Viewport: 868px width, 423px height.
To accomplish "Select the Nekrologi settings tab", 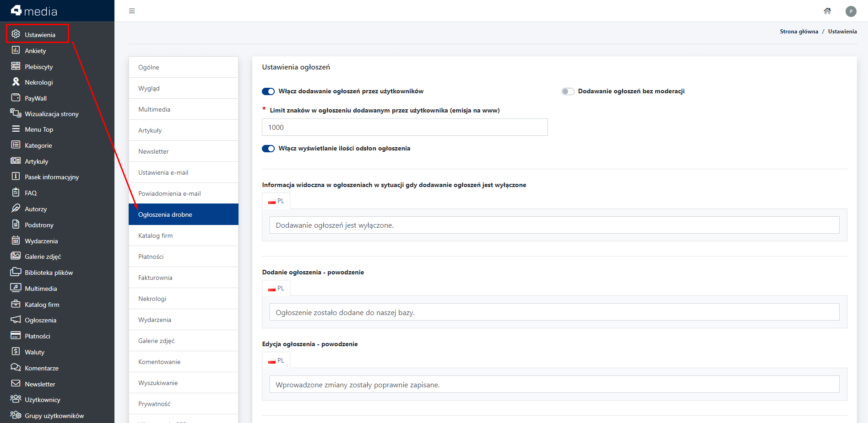I will [x=184, y=299].
